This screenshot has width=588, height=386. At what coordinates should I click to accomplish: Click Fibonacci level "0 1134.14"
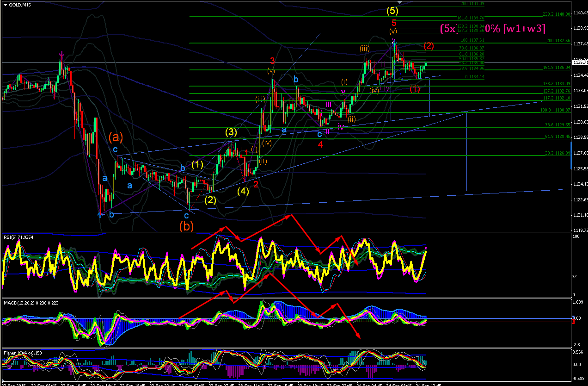[474, 77]
